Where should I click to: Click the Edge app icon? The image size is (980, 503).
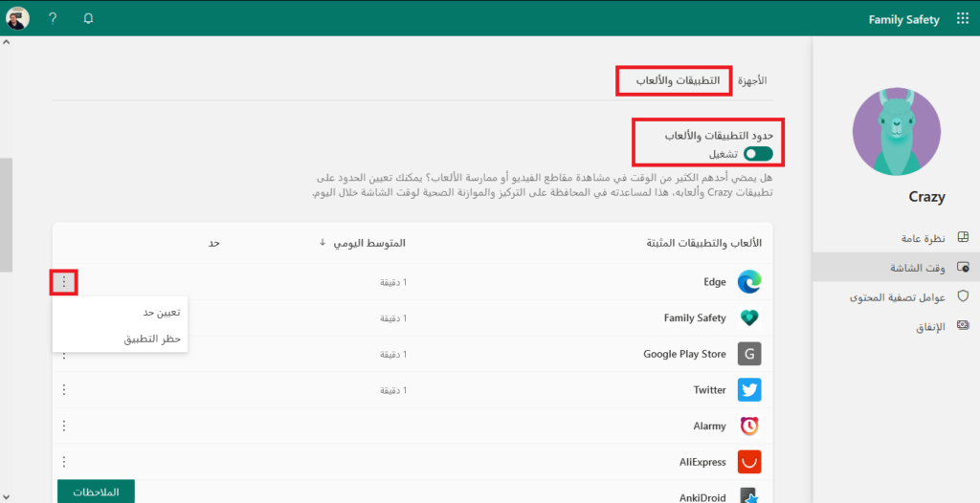click(749, 282)
